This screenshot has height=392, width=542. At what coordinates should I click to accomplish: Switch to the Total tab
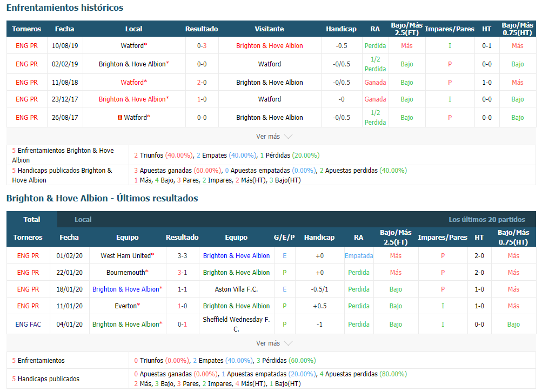coord(32,219)
